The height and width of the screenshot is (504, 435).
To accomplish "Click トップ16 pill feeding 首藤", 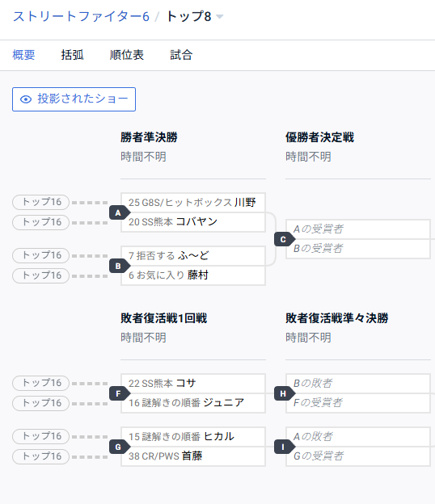I will [41, 457].
